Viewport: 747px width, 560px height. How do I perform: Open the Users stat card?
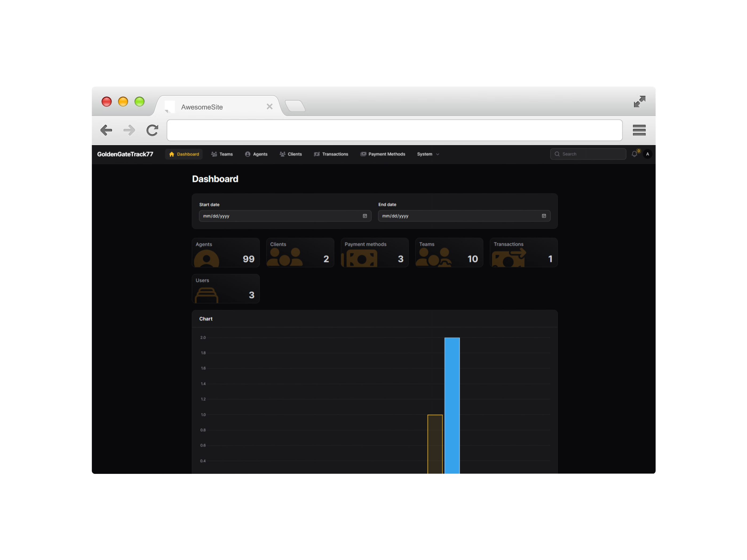click(x=226, y=289)
